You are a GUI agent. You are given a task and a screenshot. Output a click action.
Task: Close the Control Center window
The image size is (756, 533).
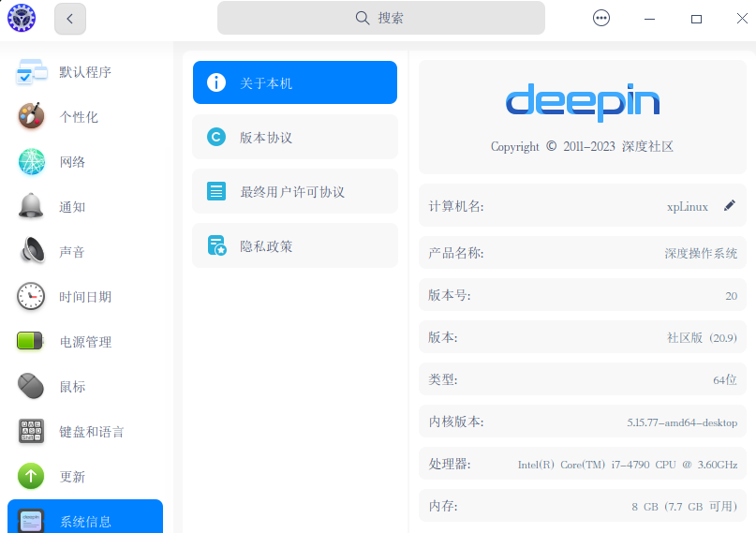tap(742, 19)
